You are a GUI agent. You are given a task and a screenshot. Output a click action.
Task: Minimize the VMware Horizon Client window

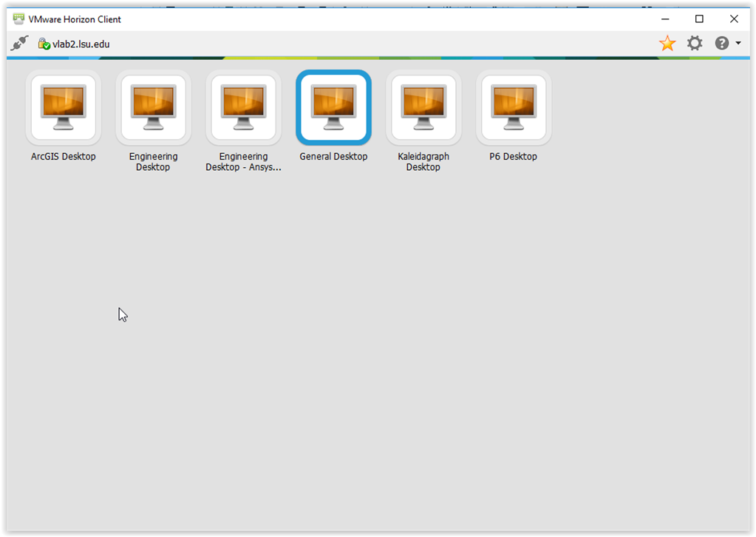click(x=665, y=18)
